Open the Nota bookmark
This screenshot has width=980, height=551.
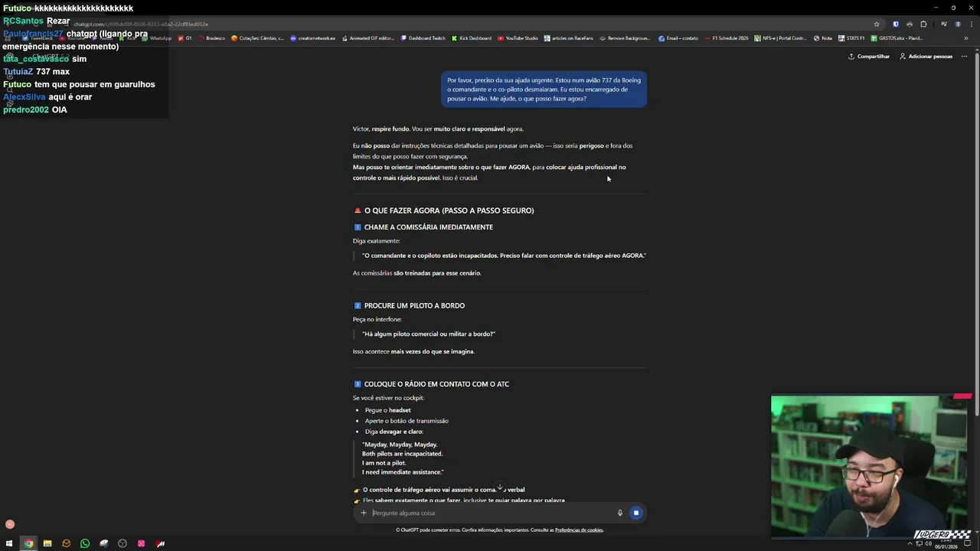(x=823, y=38)
